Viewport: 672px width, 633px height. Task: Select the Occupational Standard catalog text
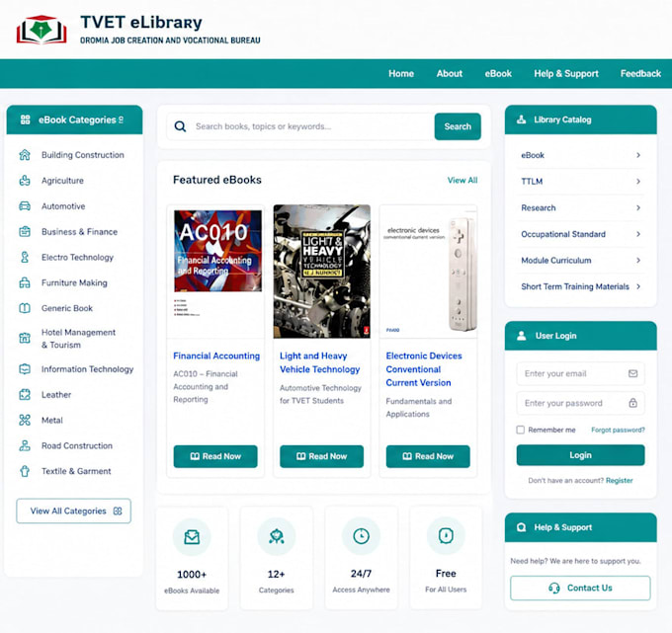click(x=563, y=234)
